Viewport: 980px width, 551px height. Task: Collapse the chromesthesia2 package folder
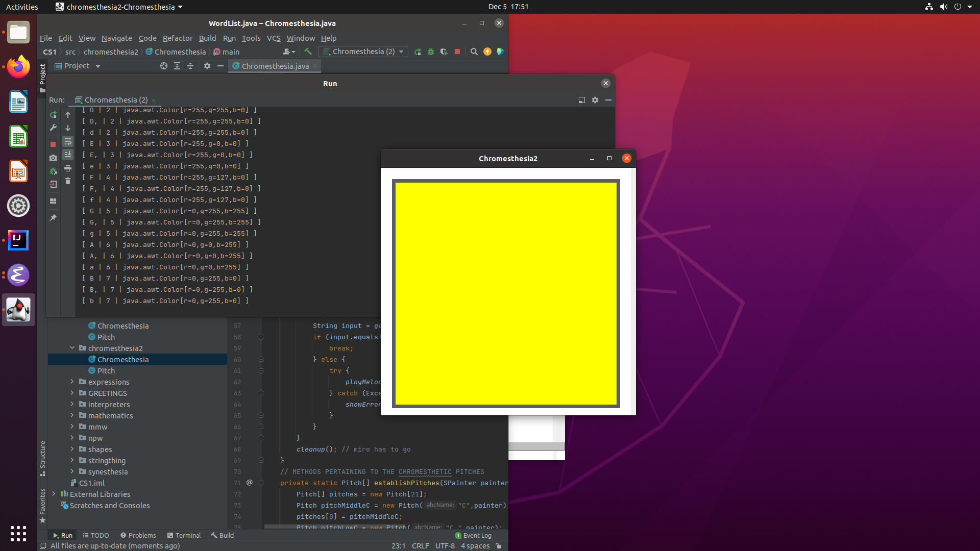(72, 348)
